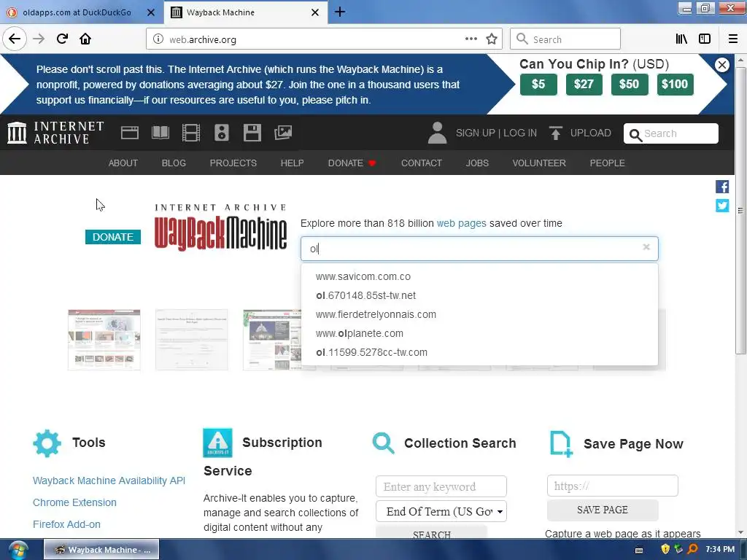Open the second site thumbnail in the carousel
This screenshot has height=560, width=747.
click(x=192, y=340)
